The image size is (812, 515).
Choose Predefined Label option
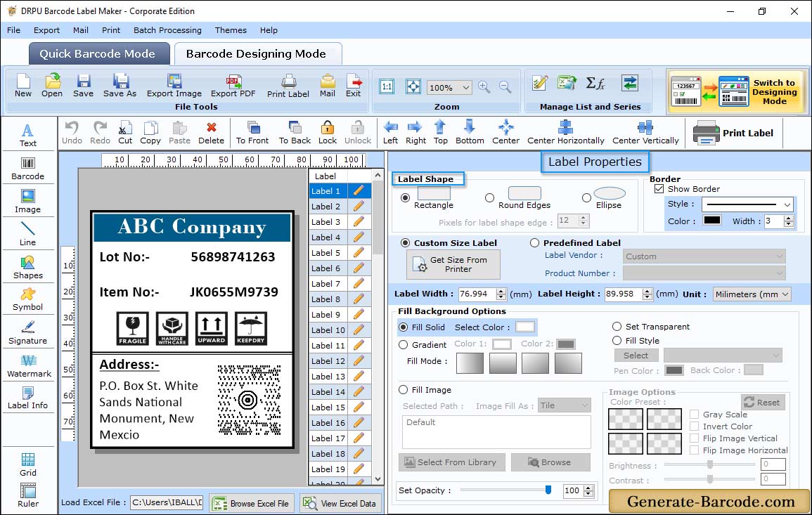tap(534, 243)
